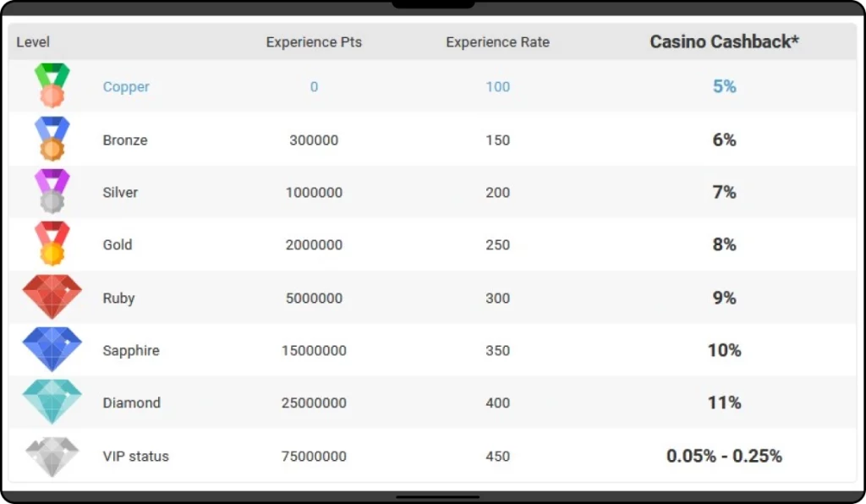This screenshot has height=504, width=866.
Task: Click the Gold 2000000 points cell
Action: tap(314, 244)
